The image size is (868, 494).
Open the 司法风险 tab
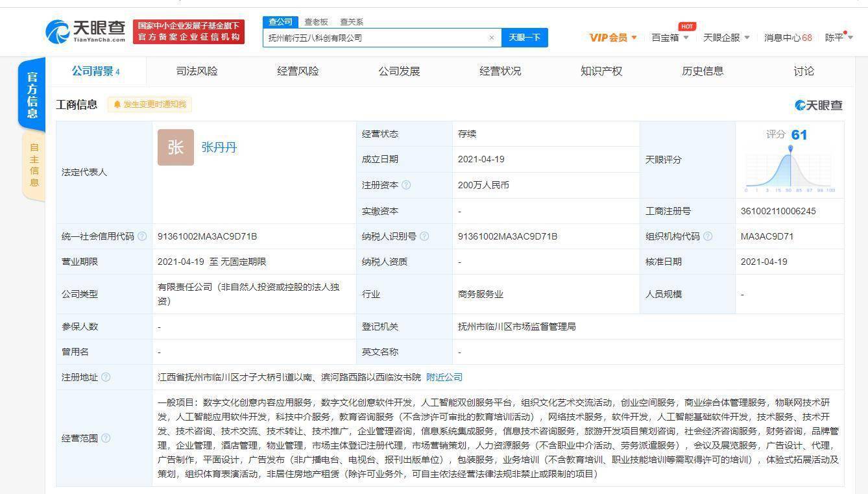coord(197,71)
